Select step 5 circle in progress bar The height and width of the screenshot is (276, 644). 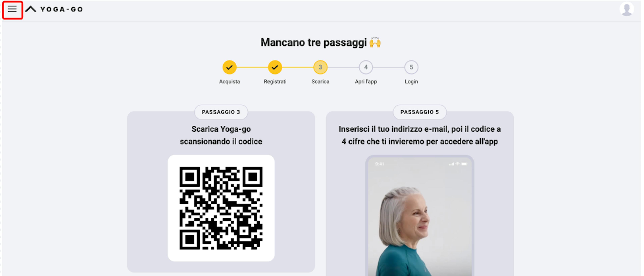pos(411,67)
